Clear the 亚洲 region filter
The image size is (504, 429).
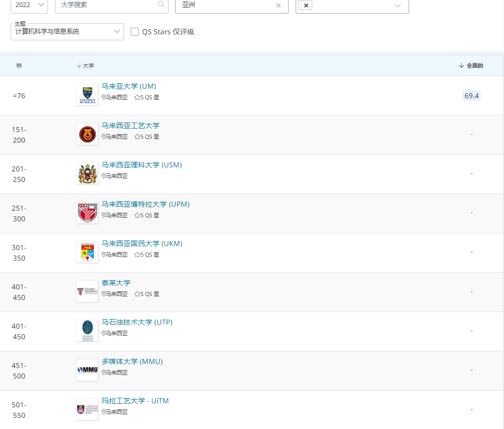coord(278,6)
